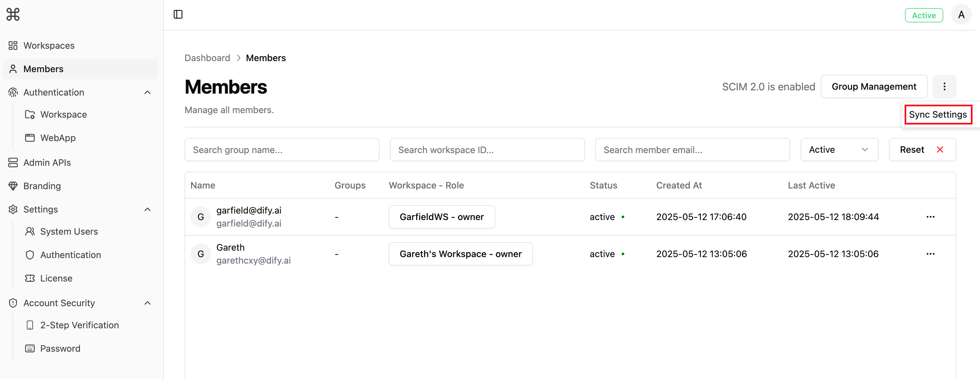The height and width of the screenshot is (379, 980).
Task: Select Members in the sidebar
Action: pos(80,69)
